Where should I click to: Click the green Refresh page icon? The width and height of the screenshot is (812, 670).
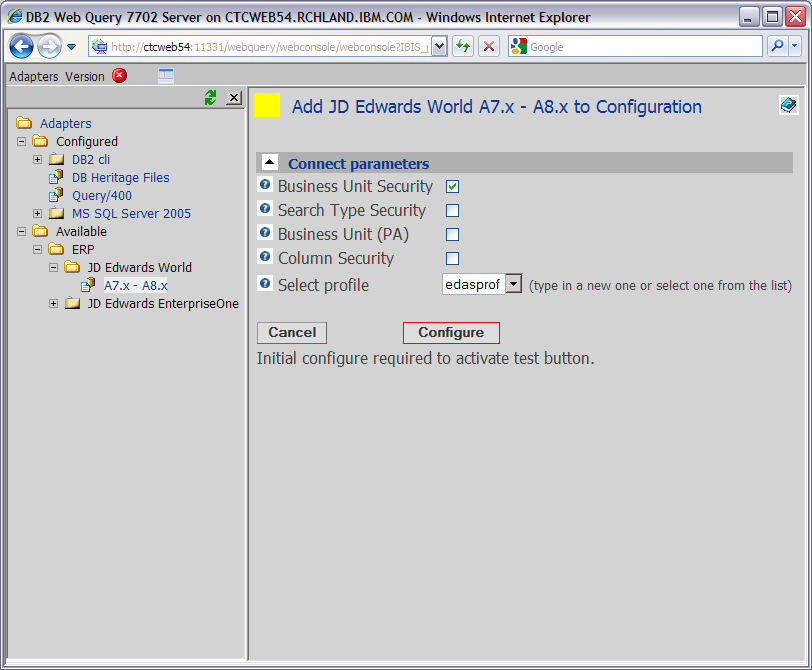pyautogui.click(x=463, y=47)
